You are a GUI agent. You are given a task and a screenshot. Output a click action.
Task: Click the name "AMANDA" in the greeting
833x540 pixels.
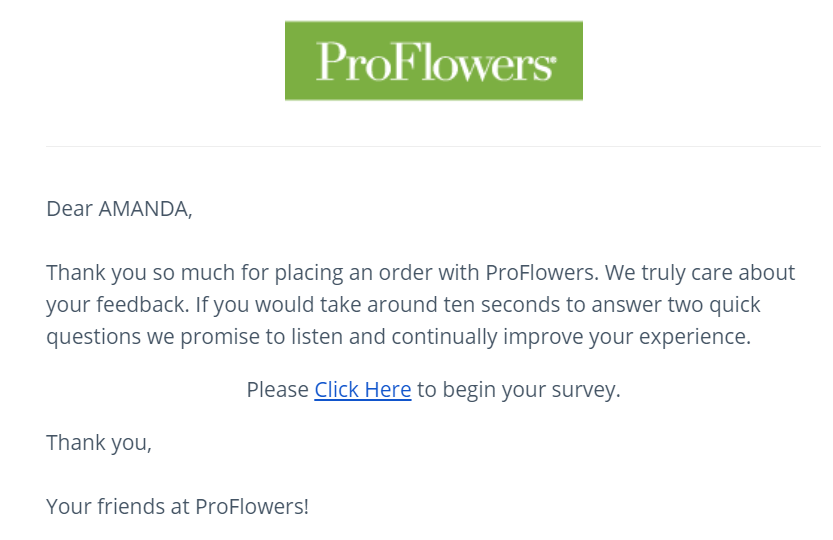click(143, 209)
